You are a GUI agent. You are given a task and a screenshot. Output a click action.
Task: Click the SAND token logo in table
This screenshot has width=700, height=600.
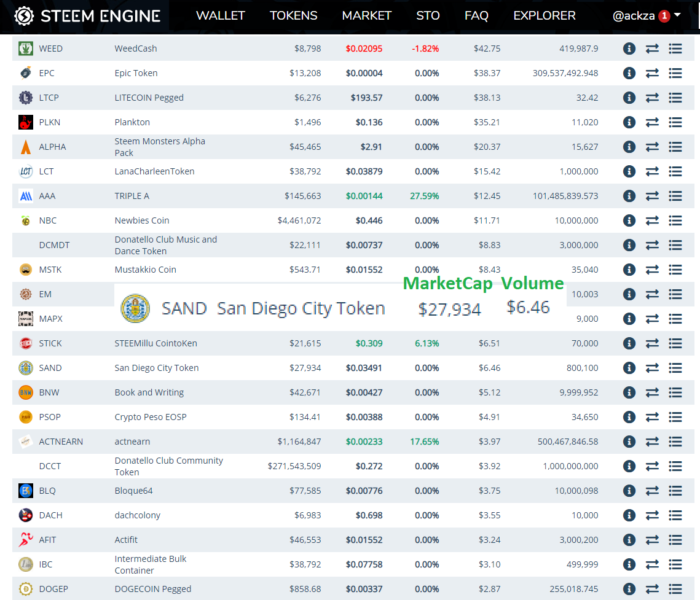pos(26,368)
